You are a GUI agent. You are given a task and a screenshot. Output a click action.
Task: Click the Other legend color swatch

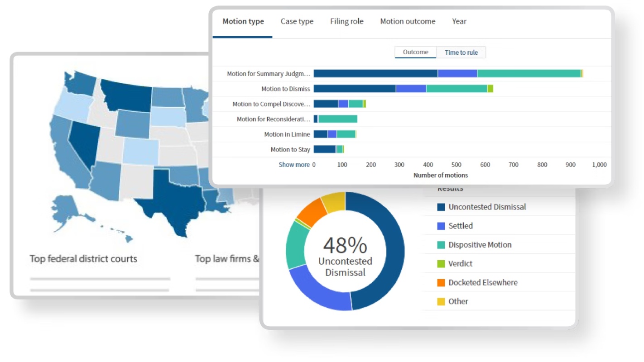click(441, 301)
